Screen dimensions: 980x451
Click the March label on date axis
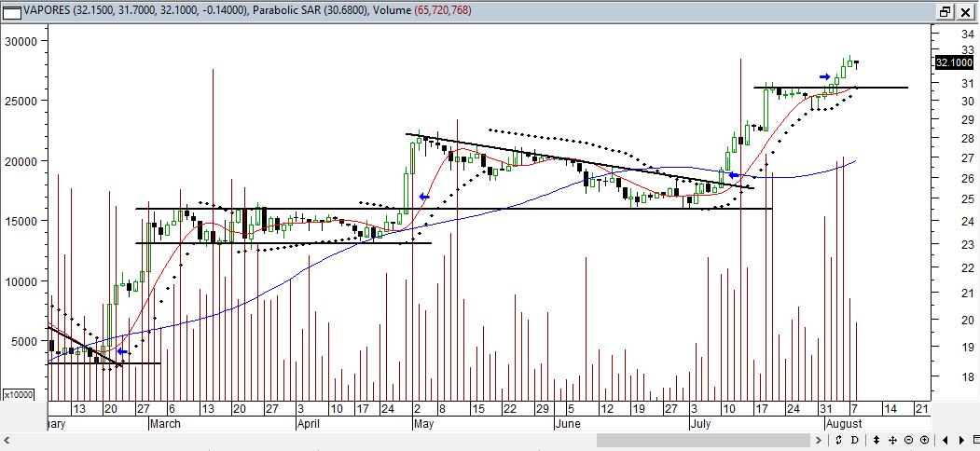pyautogui.click(x=165, y=424)
